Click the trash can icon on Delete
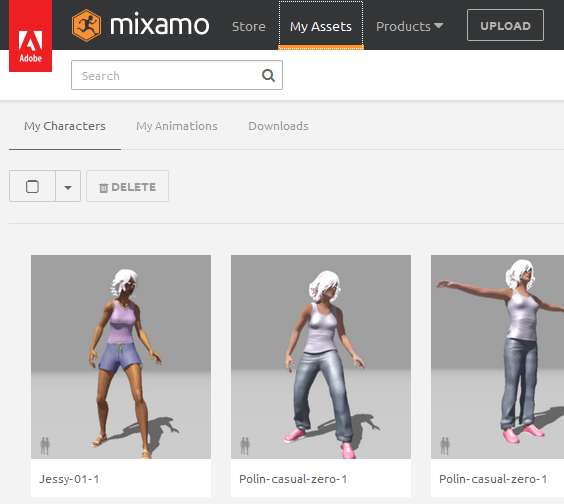 click(x=103, y=187)
